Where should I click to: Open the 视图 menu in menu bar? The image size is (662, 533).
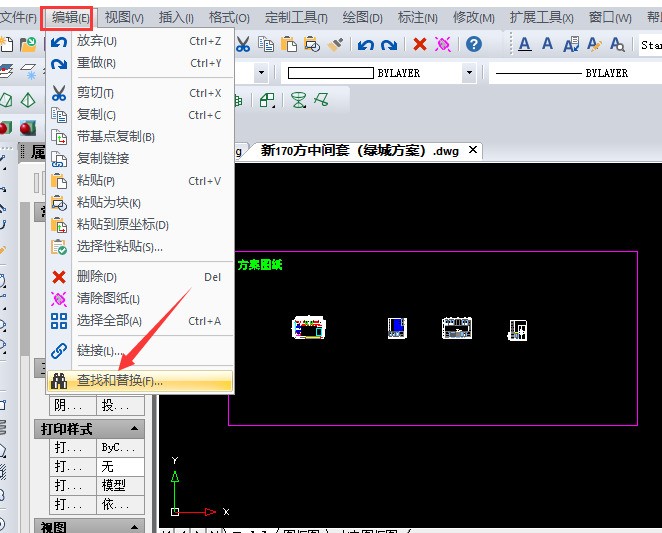click(x=124, y=17)
